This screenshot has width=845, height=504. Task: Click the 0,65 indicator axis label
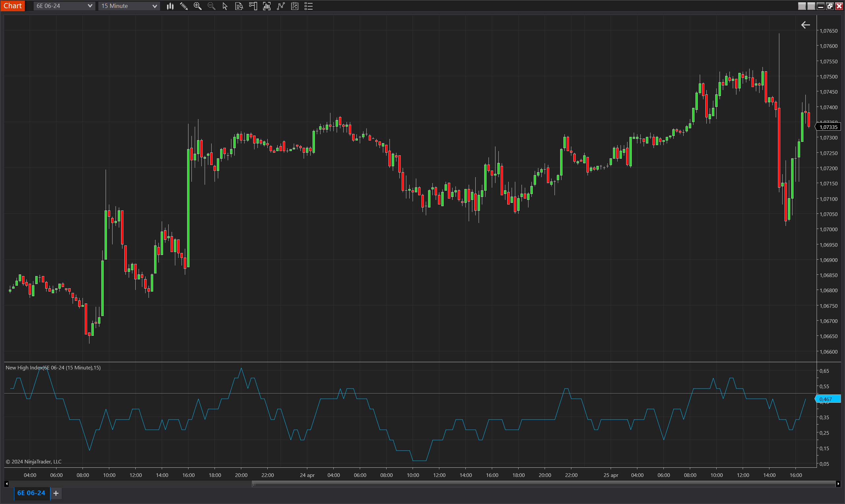(x=824, y=371)
